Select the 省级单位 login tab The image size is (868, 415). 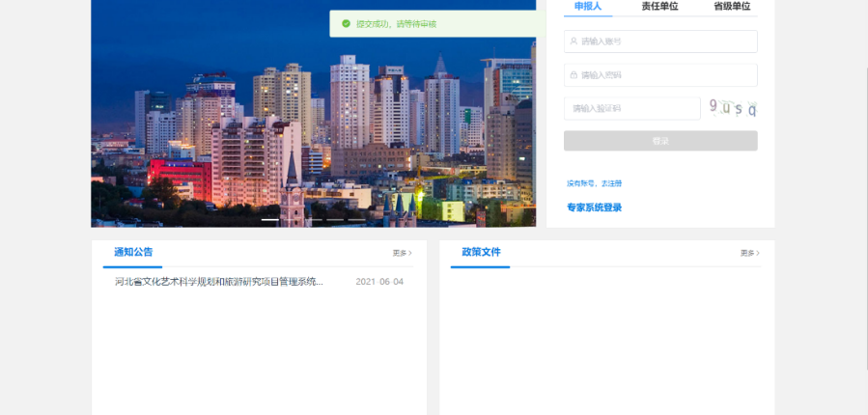tap(731, 7)
